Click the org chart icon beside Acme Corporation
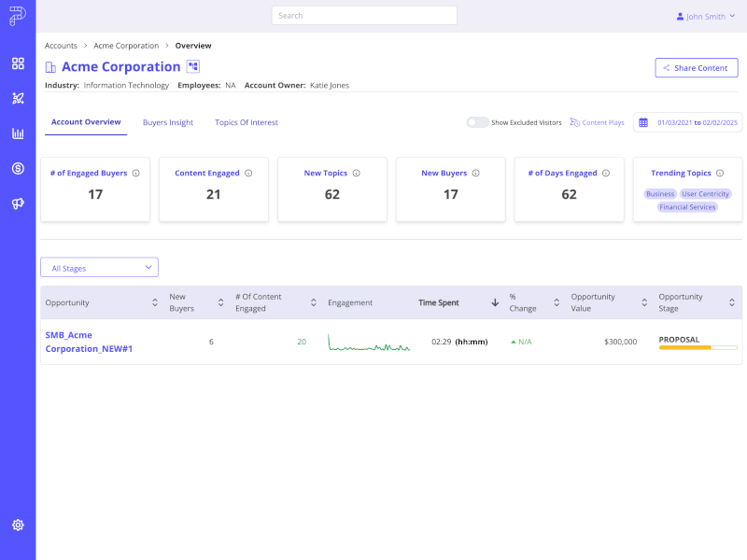Image resolution: width=747 pixels, height=560 pixels. (x=191, y=66)
